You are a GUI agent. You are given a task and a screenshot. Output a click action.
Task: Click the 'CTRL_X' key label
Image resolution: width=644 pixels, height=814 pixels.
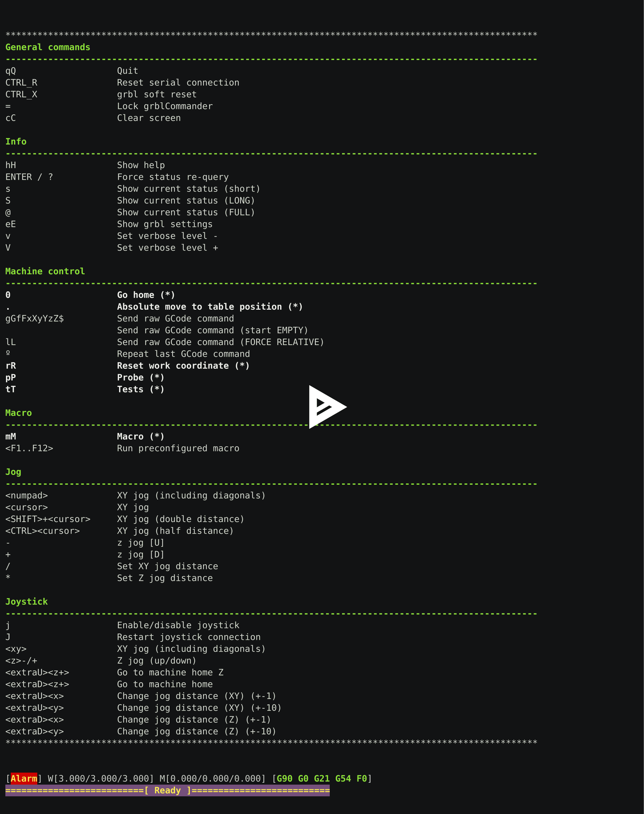pyautogui.click(x=21, y=94)
